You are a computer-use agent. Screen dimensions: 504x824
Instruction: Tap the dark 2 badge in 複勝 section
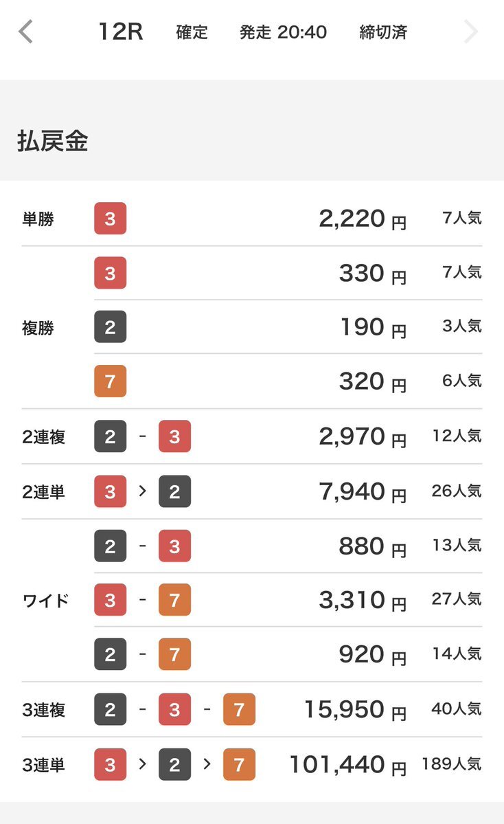point(111,327)
